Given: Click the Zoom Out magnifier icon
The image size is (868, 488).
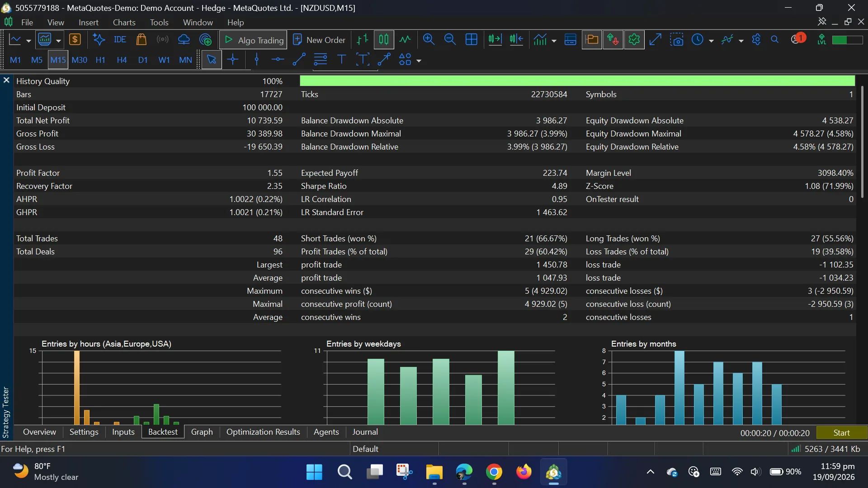Looking at the screenshot, I should point(450,40).
